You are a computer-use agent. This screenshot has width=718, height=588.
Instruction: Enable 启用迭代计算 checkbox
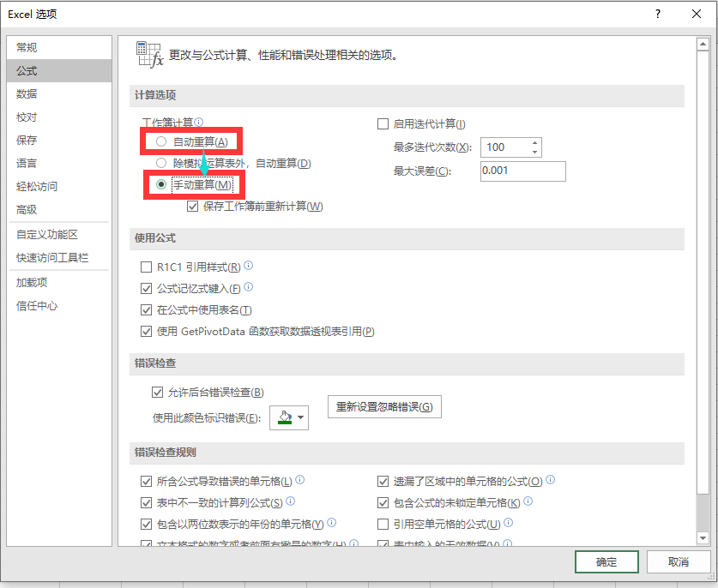click(x=383, y=124)
